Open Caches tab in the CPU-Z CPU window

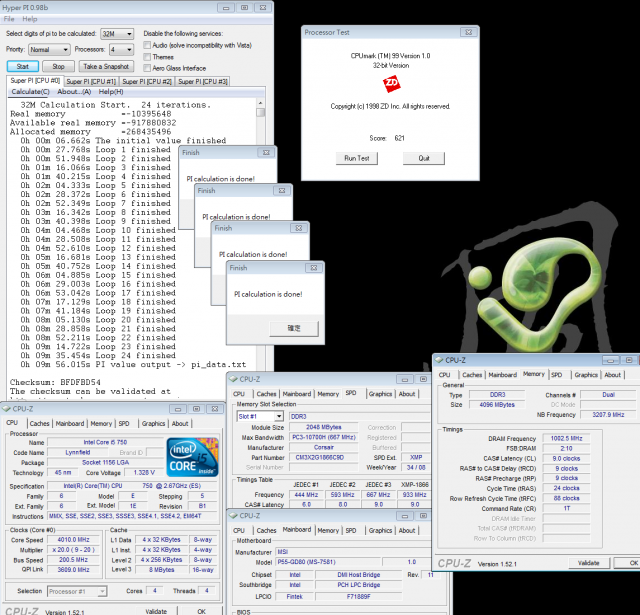tap(39, 424)
